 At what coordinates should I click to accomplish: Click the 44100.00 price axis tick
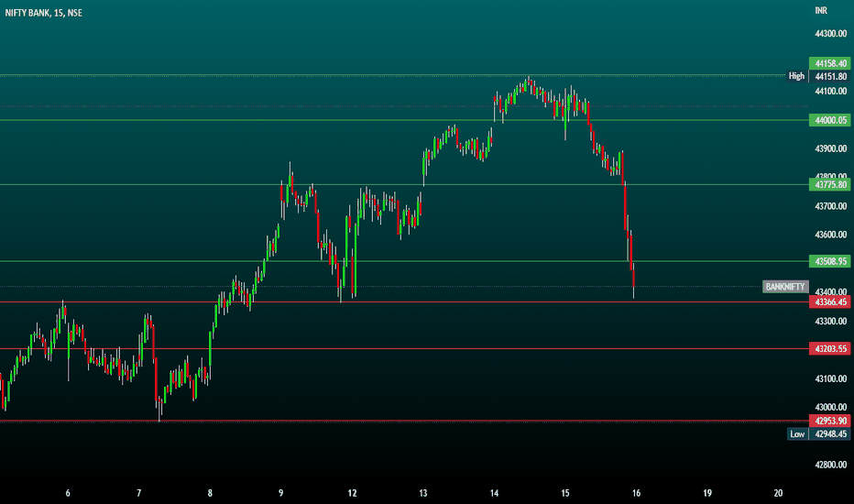pyautogui.click(x=830, y=91)
